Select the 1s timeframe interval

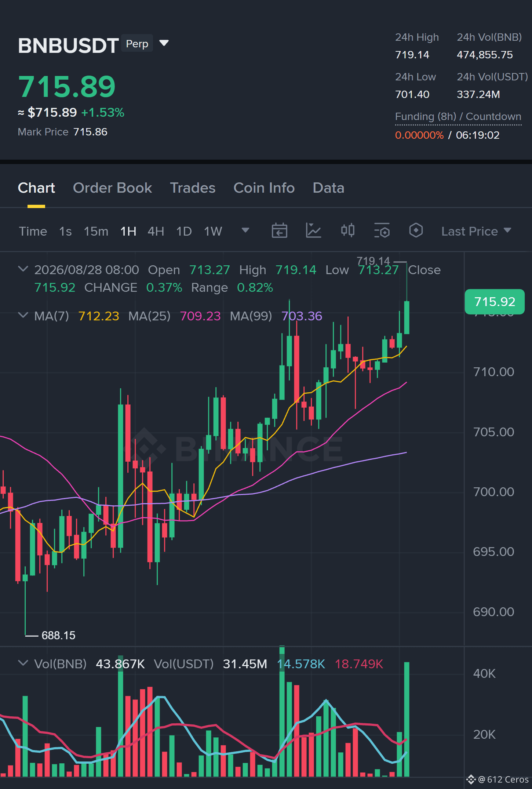coord(65,231)
